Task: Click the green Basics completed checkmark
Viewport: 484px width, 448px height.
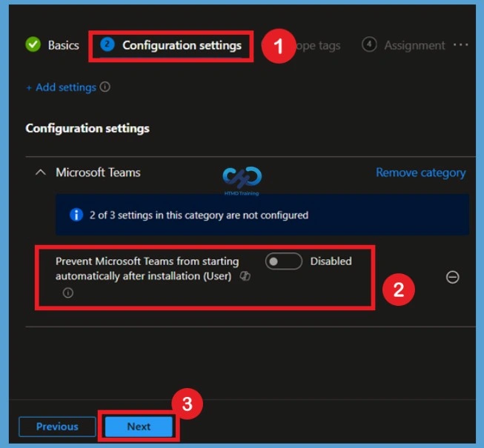Action: (33, 44)
